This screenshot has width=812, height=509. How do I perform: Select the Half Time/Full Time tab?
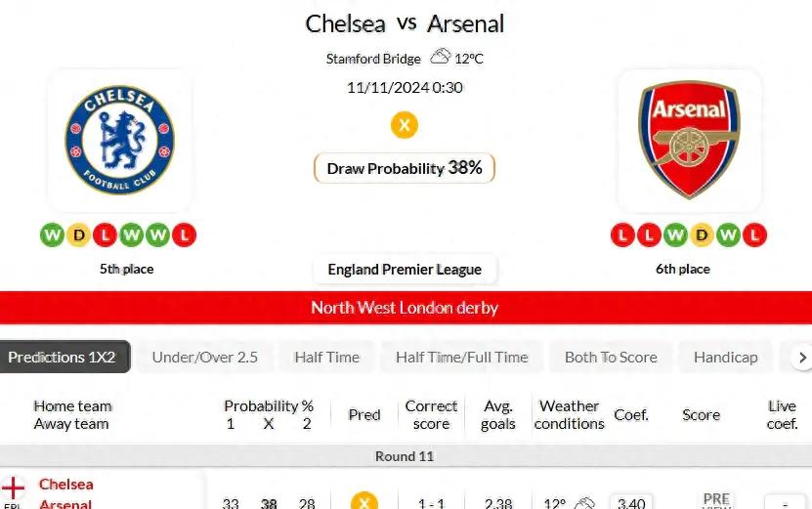pyautogui.click(x=462, y=358)
